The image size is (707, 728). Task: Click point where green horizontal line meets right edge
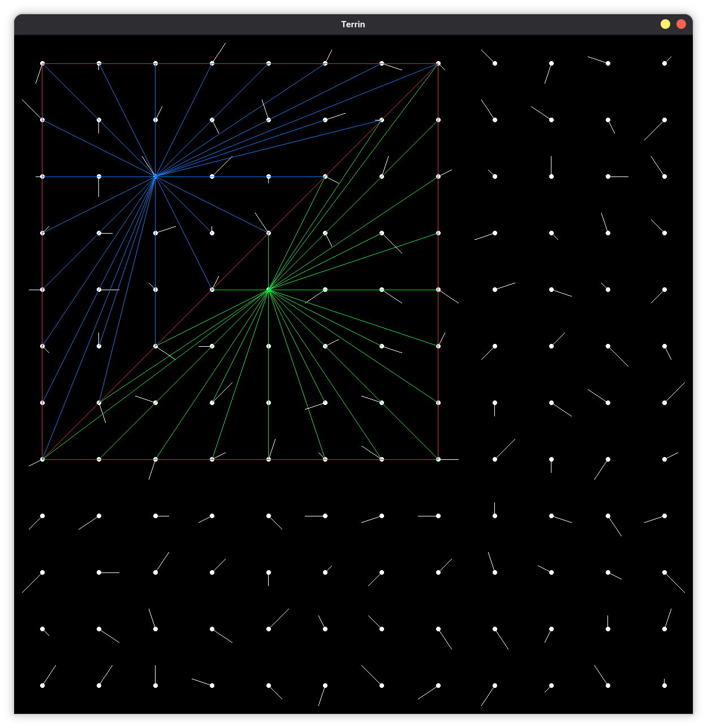click(x=438, y=290)
